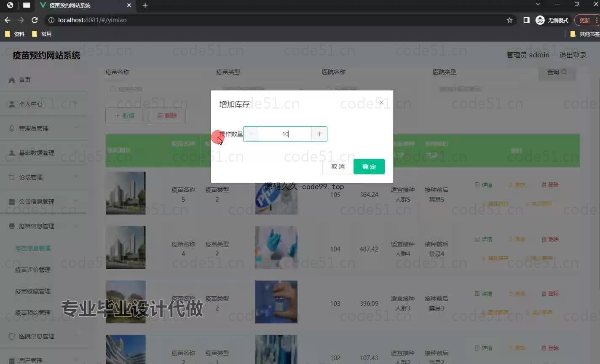Increase quantity with the plus stepper
600x364 pixels.
click(x=319, y=134)
